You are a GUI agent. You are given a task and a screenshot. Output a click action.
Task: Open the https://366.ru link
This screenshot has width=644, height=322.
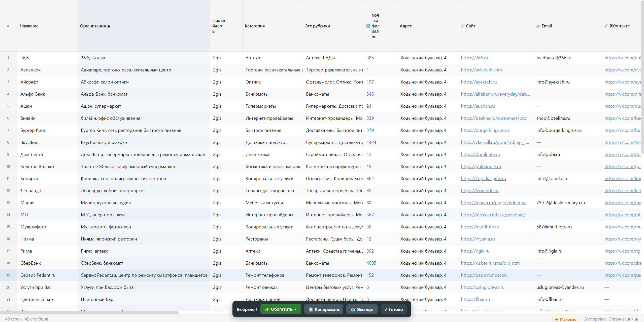click(x=474, y=58)
